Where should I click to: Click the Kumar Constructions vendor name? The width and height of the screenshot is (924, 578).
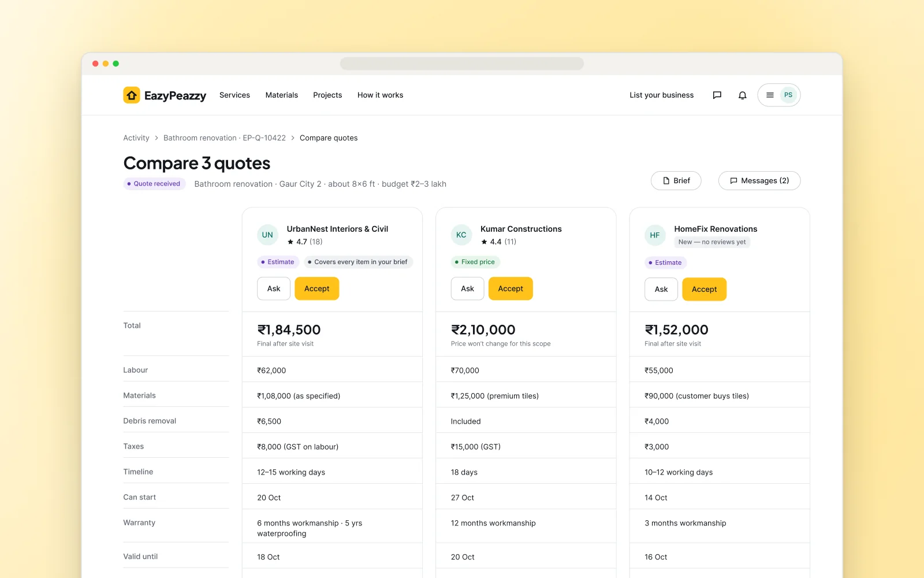point(521,229)
